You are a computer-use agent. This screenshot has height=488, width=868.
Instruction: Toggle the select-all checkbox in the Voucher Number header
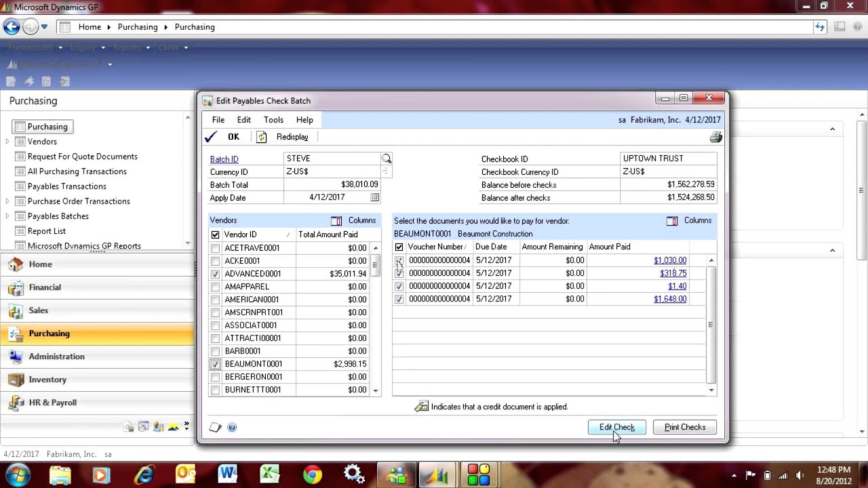(399, 247)
